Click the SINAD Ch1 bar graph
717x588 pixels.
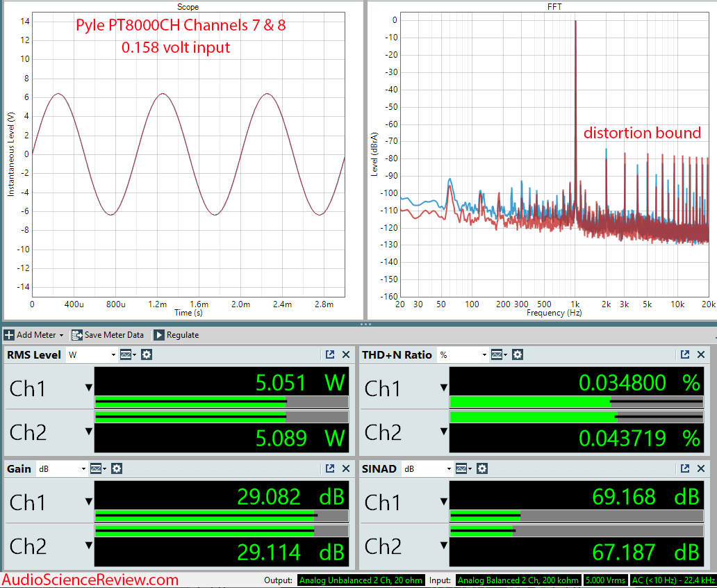tap(577, 516)
